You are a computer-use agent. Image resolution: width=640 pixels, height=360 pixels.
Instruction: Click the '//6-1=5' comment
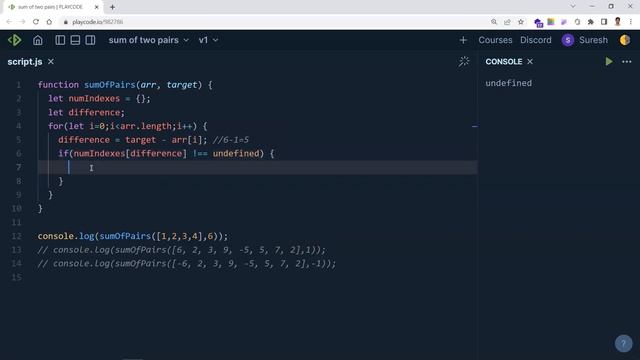(x=231, y=140)
